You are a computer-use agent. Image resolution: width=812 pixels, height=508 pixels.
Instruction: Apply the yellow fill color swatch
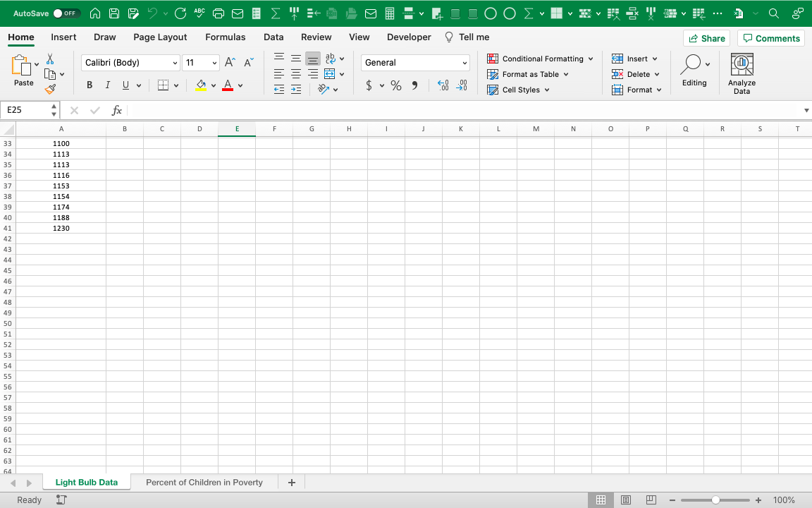[x=201, y=85]
